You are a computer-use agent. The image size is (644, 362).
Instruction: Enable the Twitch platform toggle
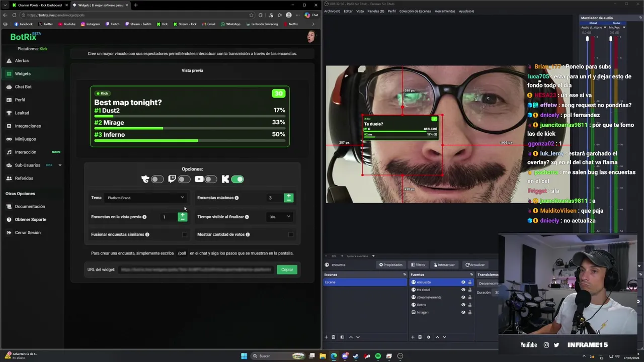click(184, 179)
